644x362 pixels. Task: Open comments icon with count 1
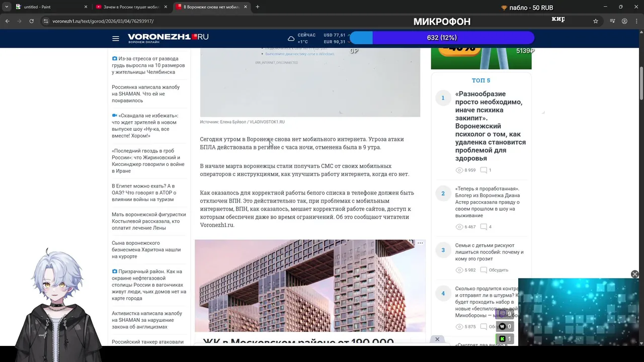484,170
